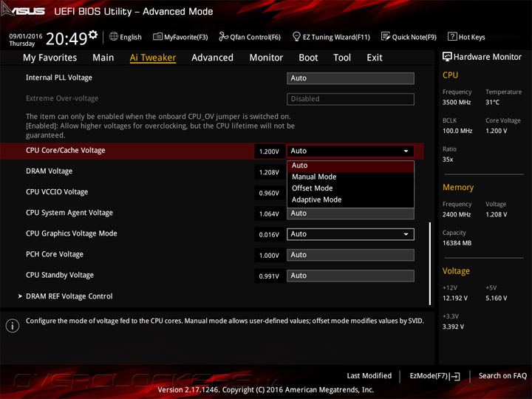Click 12.192 V reading
Image resolution: width=532 pixels, height=399 pixels.
point(455,299)
